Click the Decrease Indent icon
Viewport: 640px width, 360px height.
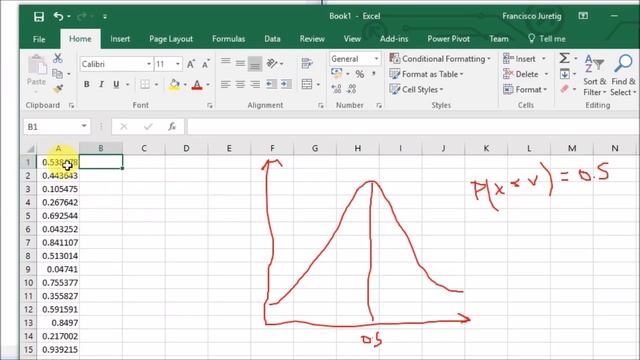[271, 84]
